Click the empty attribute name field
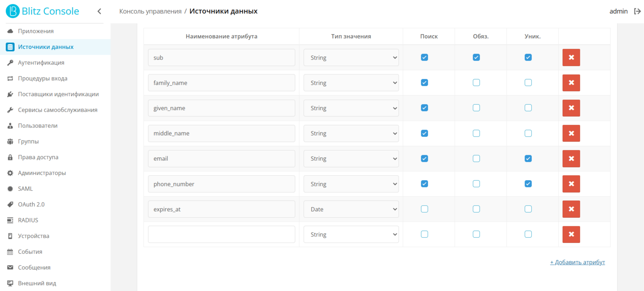Image resolution: width=644 pixels, height=291 pixels. [x=221, y=234]
